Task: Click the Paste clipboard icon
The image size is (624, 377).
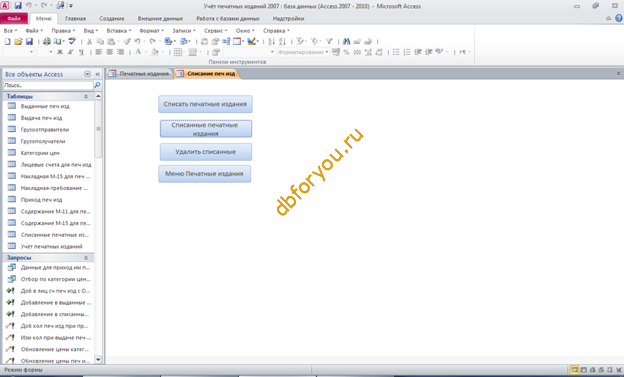Action: tap(111, 41)
